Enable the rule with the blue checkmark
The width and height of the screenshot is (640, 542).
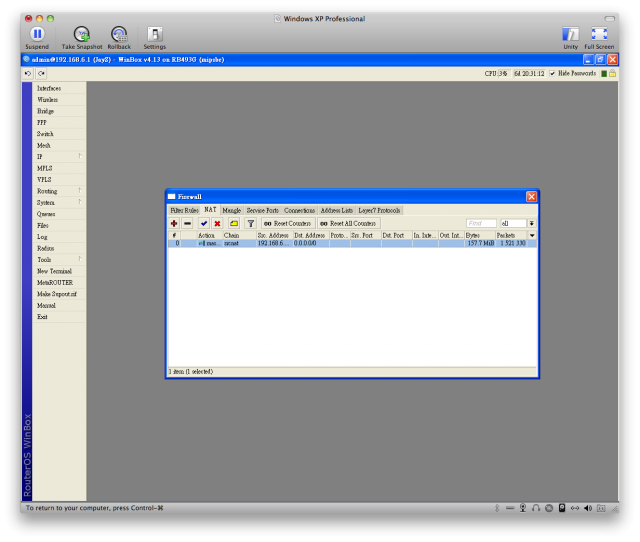204,223
